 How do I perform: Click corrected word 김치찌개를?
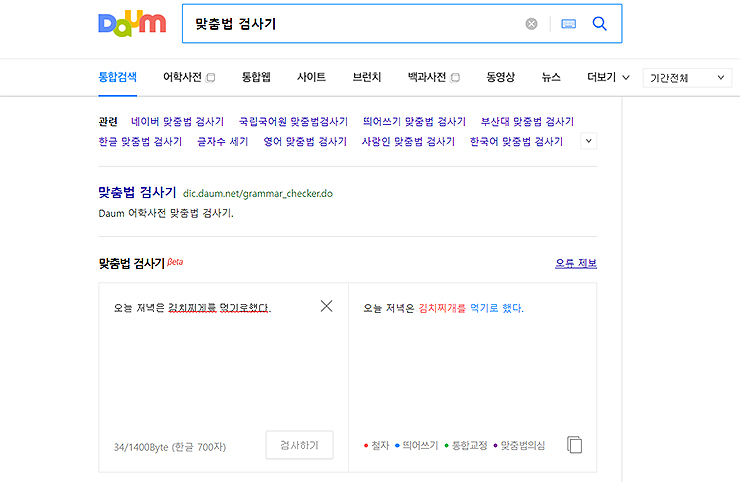(442, 308)
